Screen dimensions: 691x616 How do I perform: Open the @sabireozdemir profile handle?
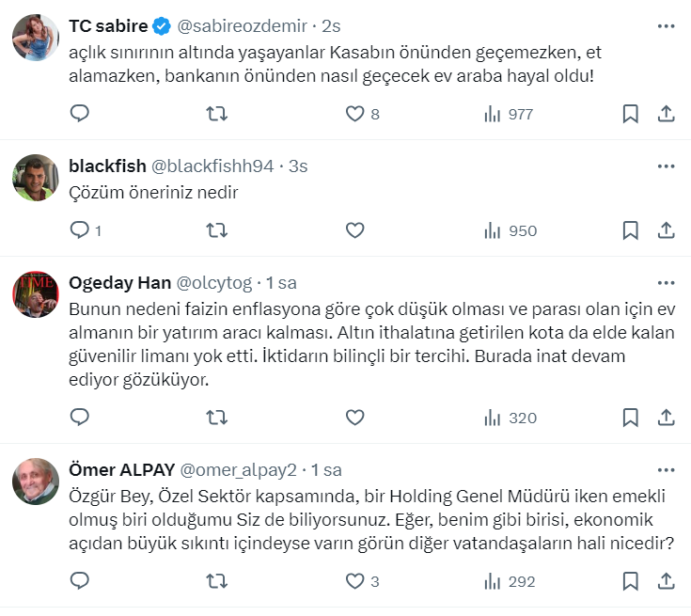[x=243, y=25]
